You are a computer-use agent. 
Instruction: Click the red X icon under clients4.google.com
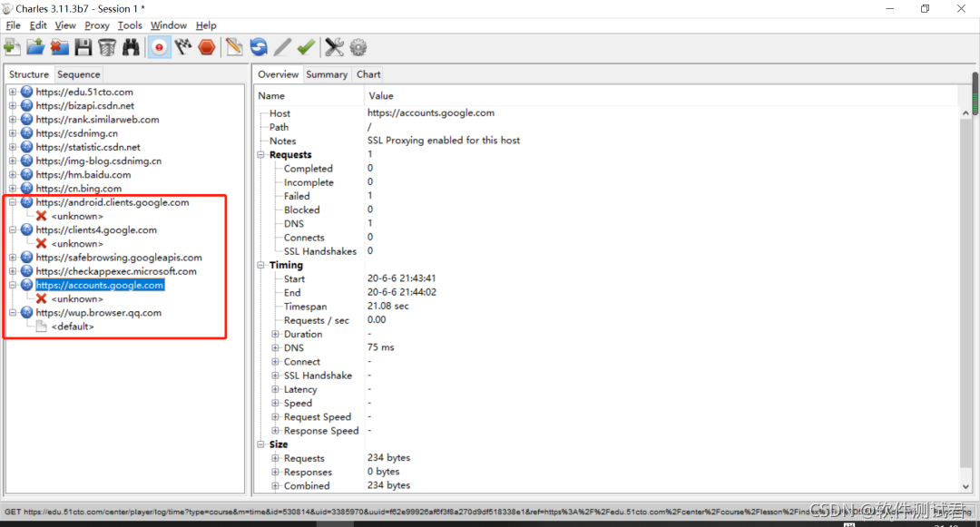click(41, 243)
